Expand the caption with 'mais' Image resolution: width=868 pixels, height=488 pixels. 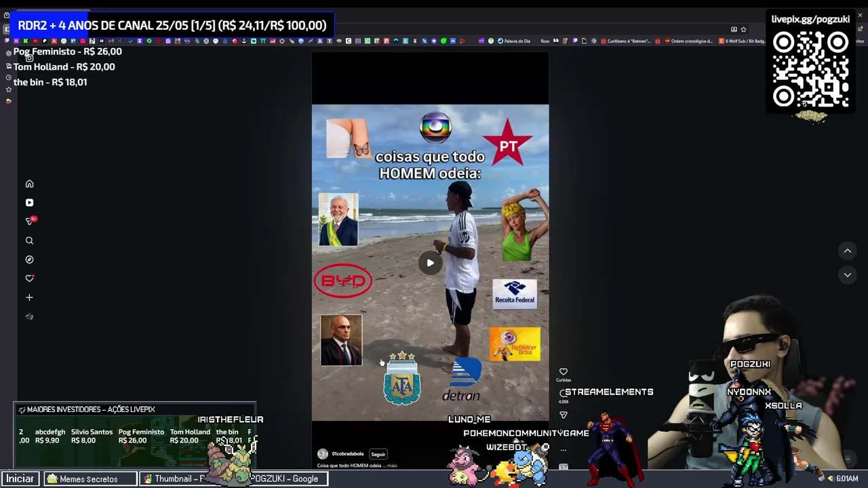point(392,466)
